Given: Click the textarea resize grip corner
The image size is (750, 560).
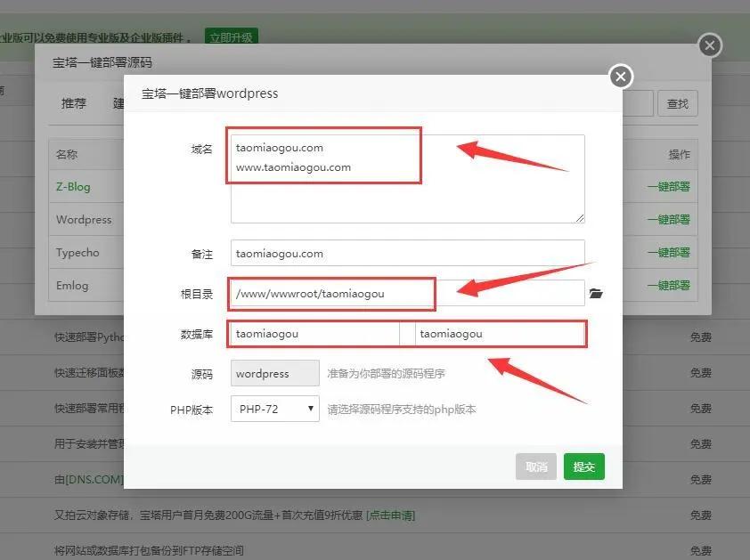Looking at the screenshot, I should [x=580, y=218].
